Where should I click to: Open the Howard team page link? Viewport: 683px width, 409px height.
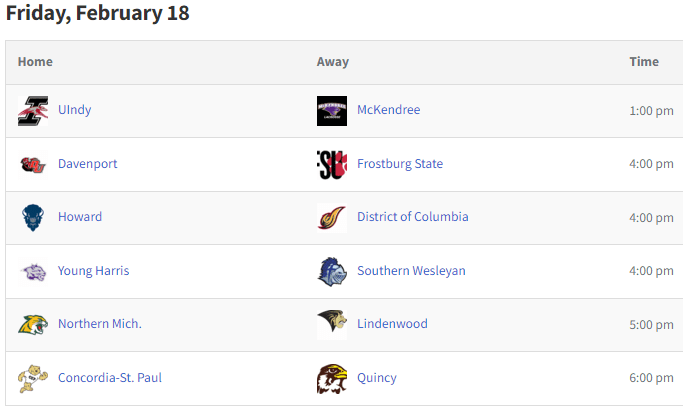(80, 217)
